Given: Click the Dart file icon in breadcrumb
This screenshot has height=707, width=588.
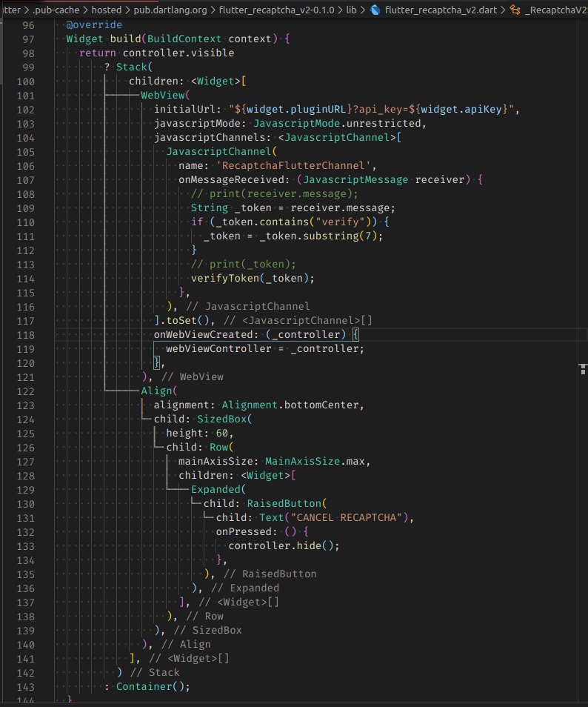Looking at the screenshot, I should point(375,10).
